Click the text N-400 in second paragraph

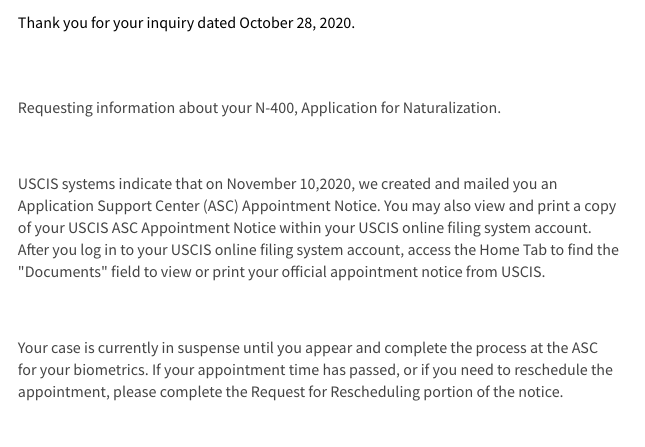coord(276,108)
